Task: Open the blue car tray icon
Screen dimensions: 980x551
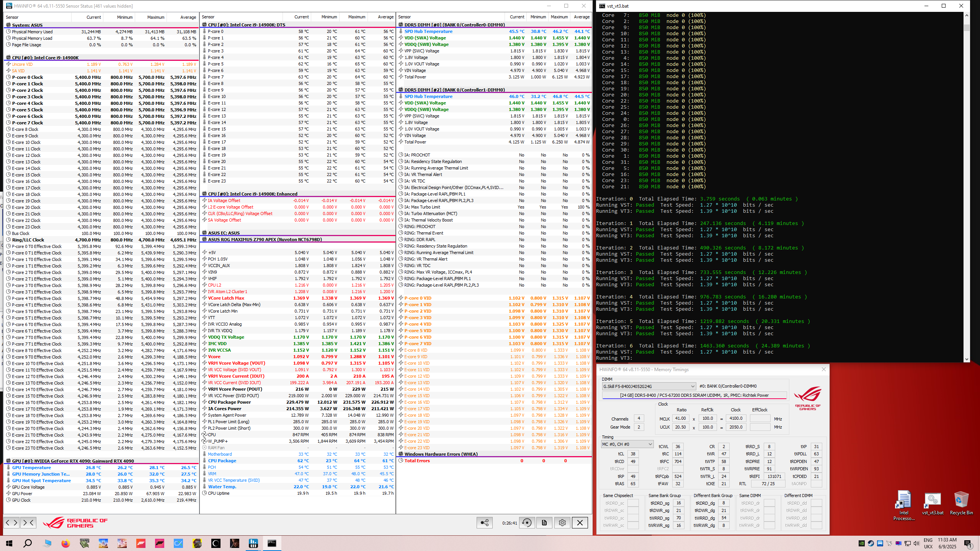Action: [880, 543]
